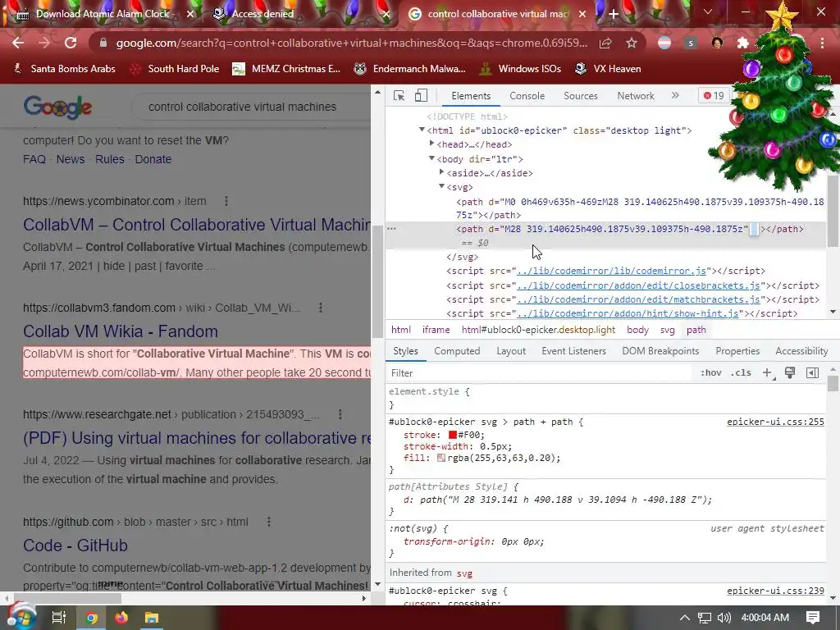Click the grey S extension icon
This screenshot has height=630, width=840.
[691, 43]
